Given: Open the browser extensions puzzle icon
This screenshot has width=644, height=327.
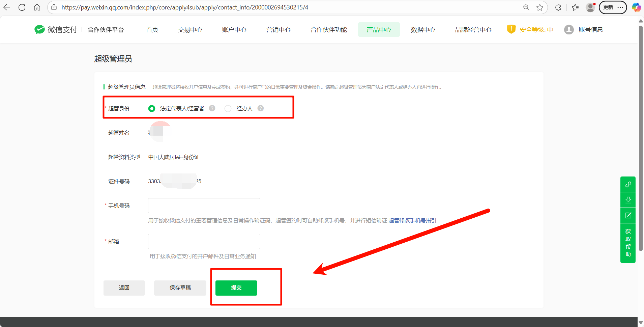Looking at the screenshot, I should click(558, 7).
